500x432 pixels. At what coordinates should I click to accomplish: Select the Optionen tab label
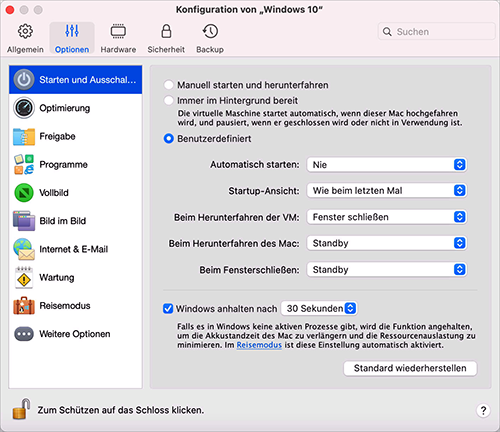[72, 50]
